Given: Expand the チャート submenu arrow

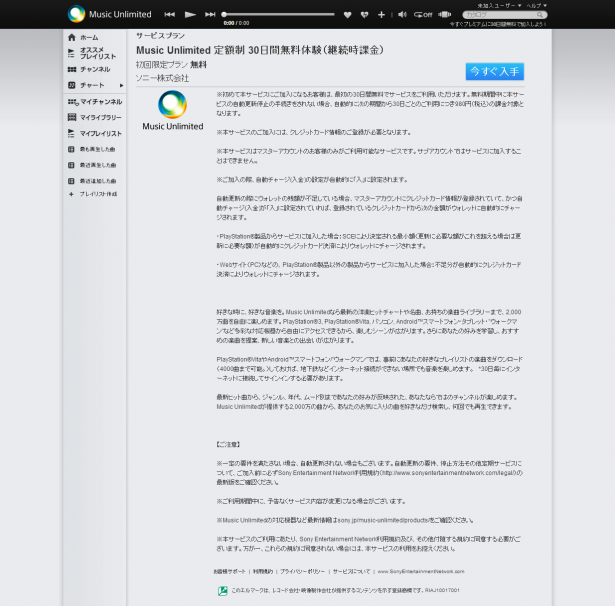Looking at the screenshot, I should [x=121, y=85].
